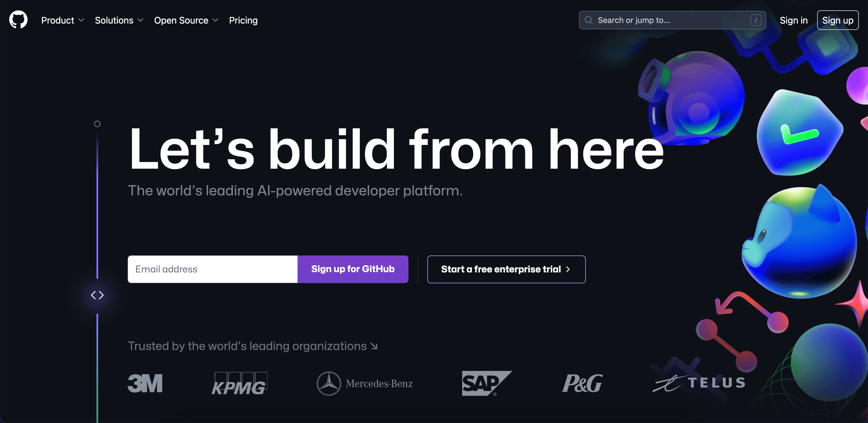Screen dimensions: 868x423
Task: Click the GitHub Octocat logo
Action: 18,20
